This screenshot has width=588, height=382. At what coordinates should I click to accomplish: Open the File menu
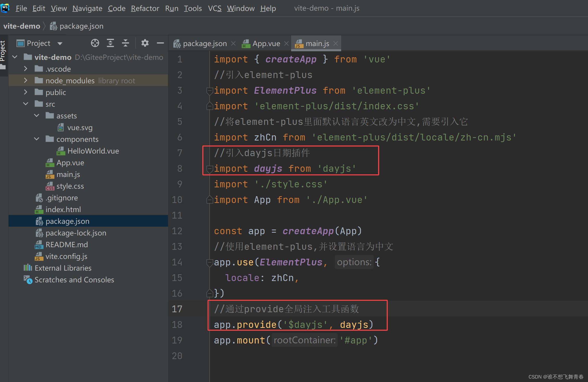21,8
